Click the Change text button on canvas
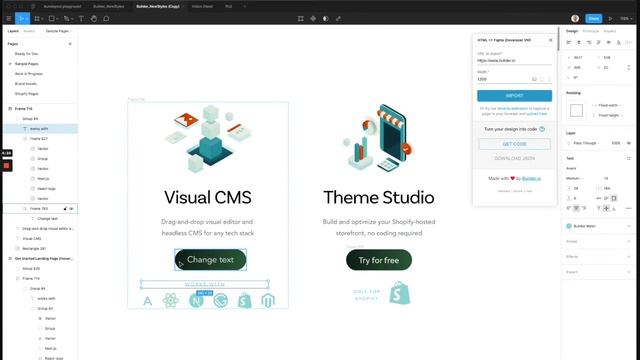 point(210,260)
